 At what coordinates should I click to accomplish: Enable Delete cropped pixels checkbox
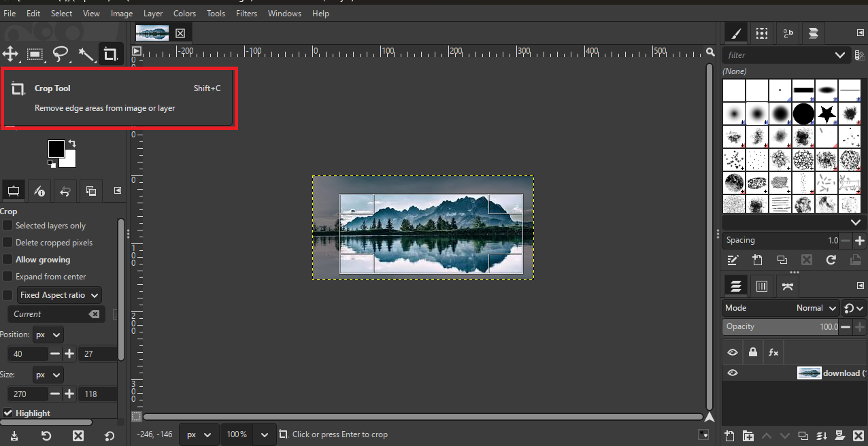click(x=7, y=242)
